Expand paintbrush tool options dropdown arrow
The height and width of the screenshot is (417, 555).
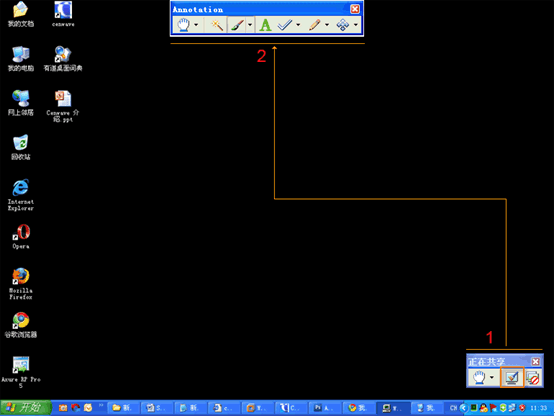[x=250, y=25]
